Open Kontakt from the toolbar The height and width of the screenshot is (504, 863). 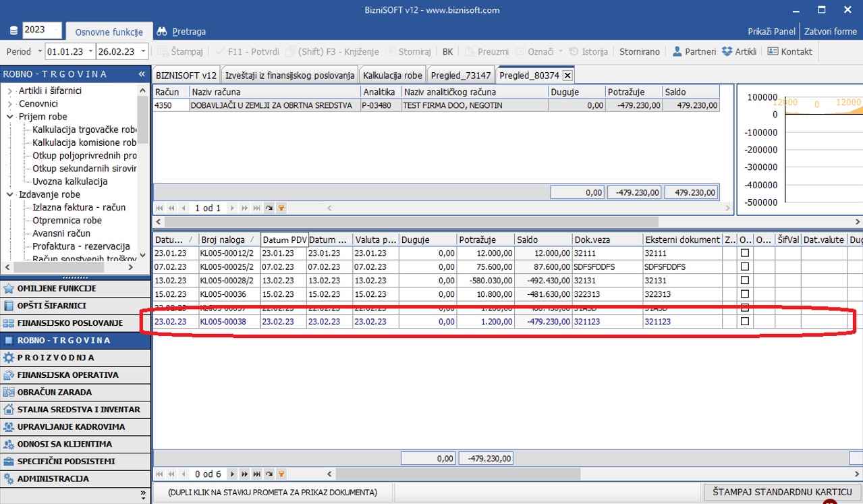790,51
